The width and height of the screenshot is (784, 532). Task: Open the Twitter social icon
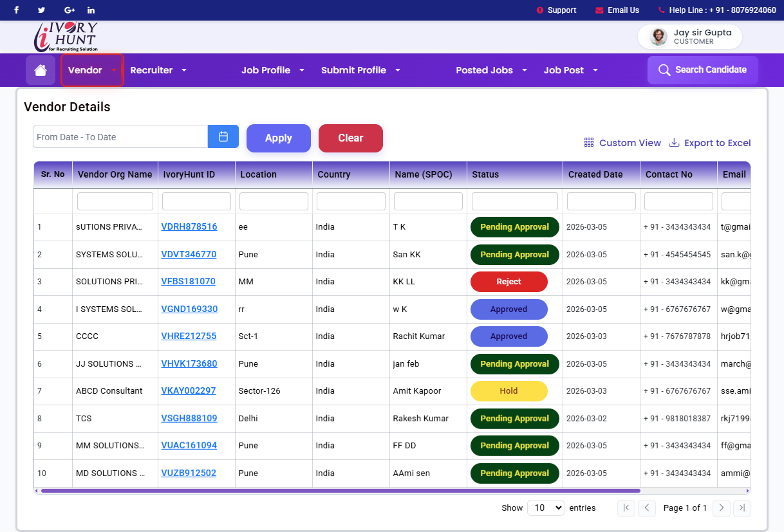(x=42, y=10)
